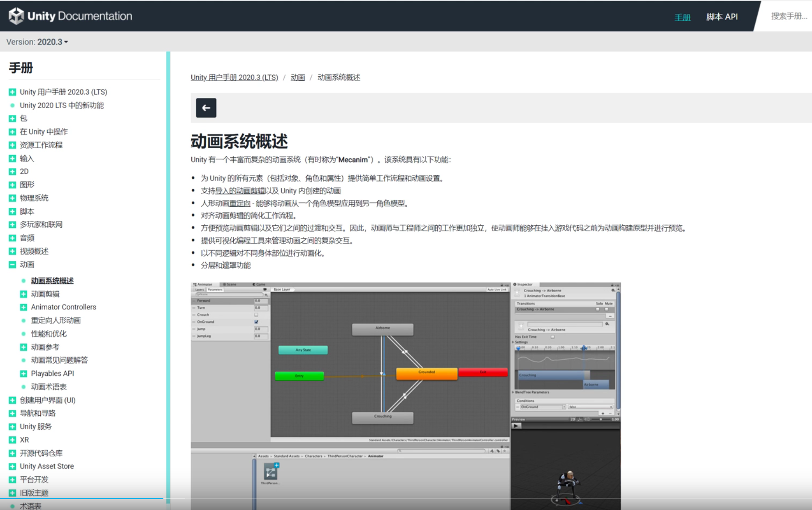
Task: Click the Unity Documentation cube logo
Action: coord(16,16)
